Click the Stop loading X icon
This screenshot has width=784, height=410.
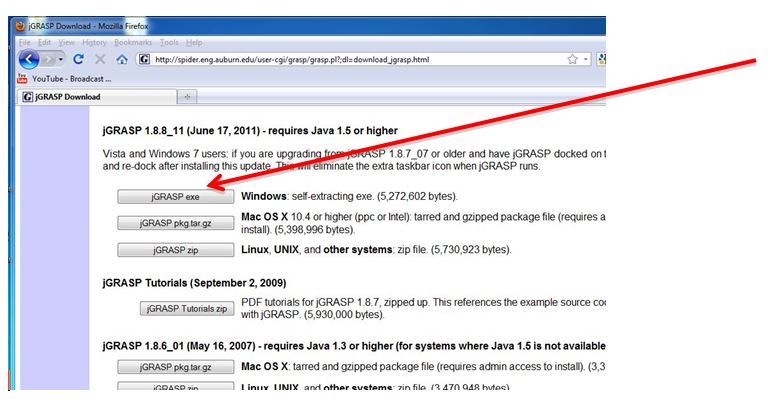tap(99, 59)
